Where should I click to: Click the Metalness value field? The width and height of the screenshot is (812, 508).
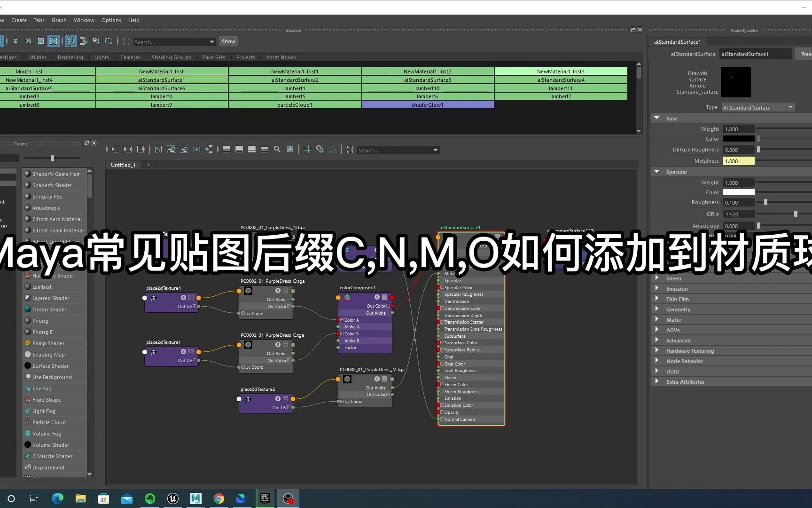(738, 161)
